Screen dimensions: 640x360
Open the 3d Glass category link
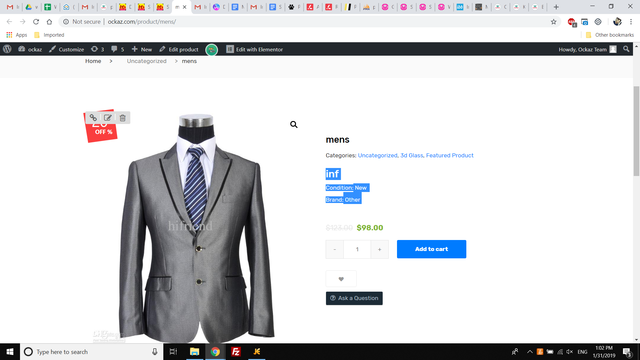pyautogui.click(x=411, y=155)
